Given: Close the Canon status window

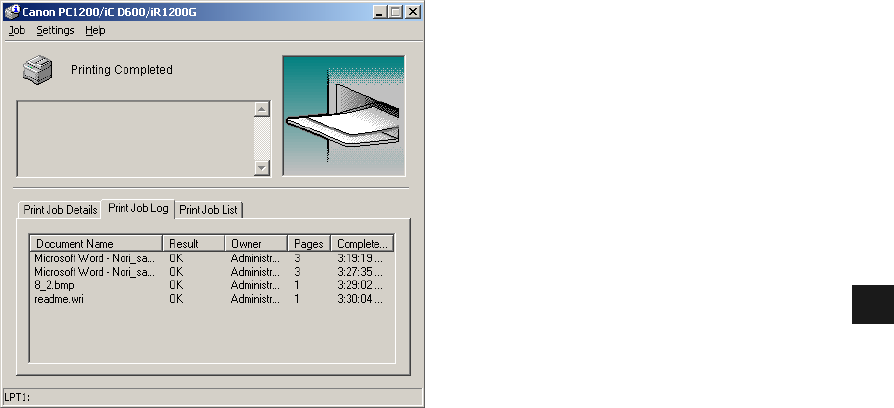Looking at the screenshot, I should click(x=413, y=11).
